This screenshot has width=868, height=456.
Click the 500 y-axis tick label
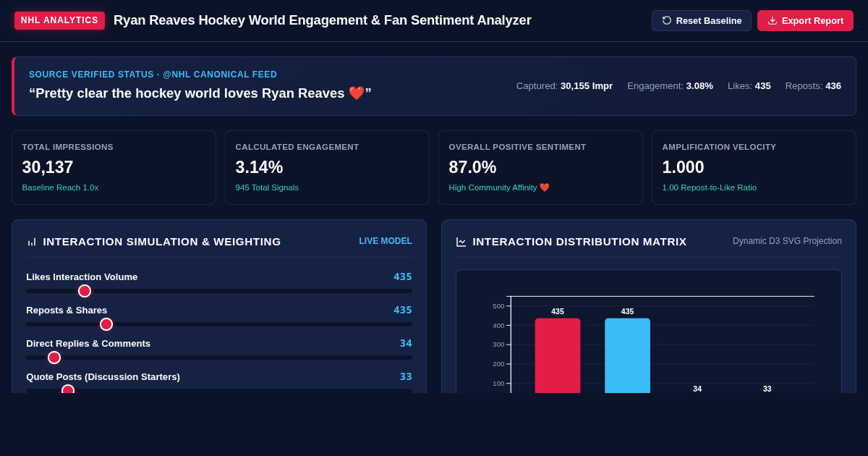[498, 306]
